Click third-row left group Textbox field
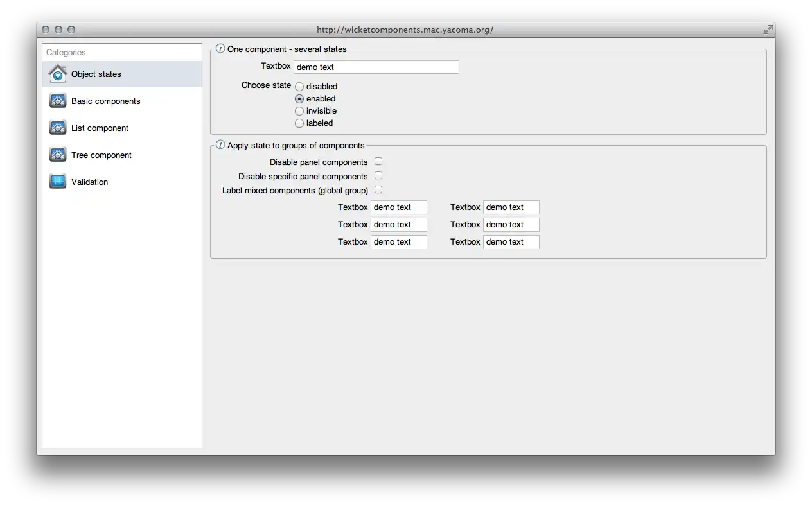The image size is (812, 506). coord(399,242)
